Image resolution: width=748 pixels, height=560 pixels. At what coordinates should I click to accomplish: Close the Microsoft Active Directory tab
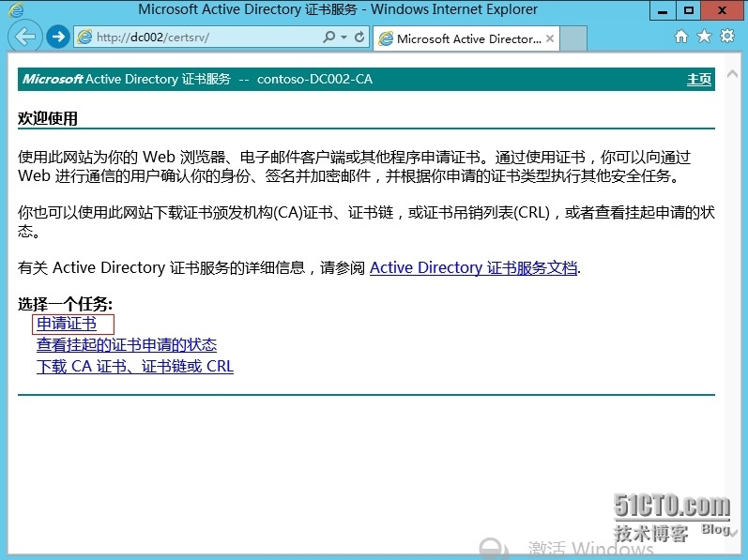click(550, 38)
